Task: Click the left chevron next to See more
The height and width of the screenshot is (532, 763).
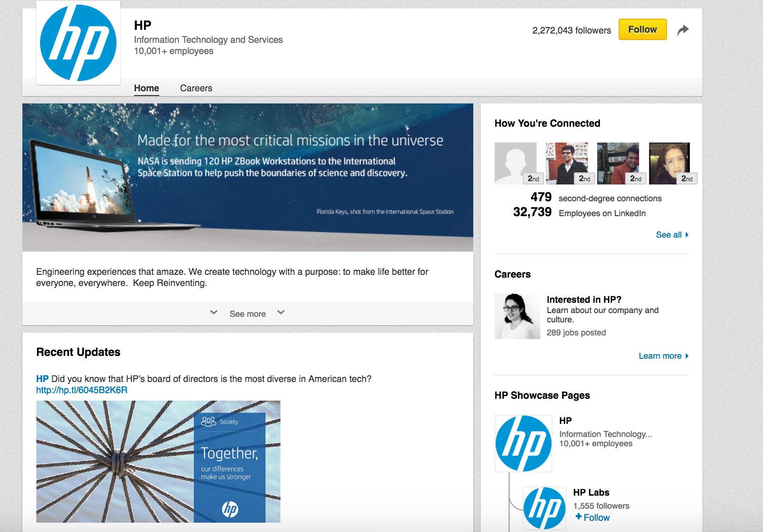Action: pos(214,313)
